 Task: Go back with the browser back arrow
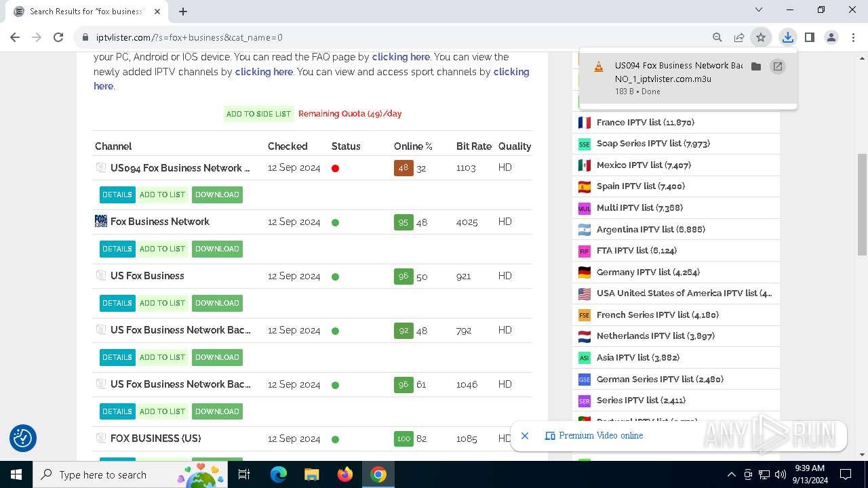(x=15, y=37)
